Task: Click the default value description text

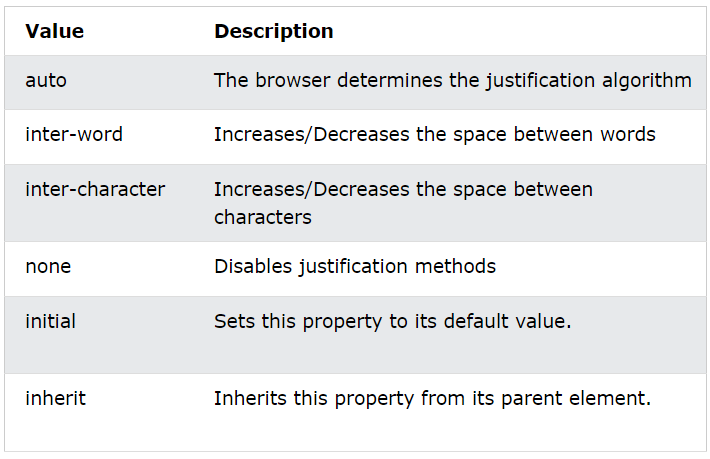Action: [x=391, y=321]
